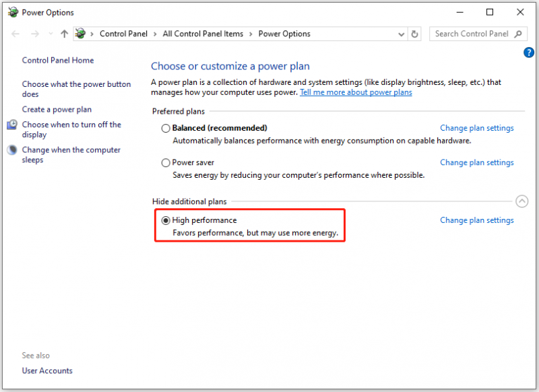
Task: Open Control Panel Home
Action: click(58, 61)
